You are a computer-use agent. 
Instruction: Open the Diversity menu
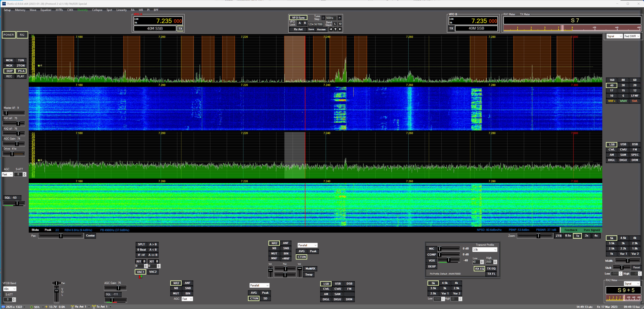(82, 10)
